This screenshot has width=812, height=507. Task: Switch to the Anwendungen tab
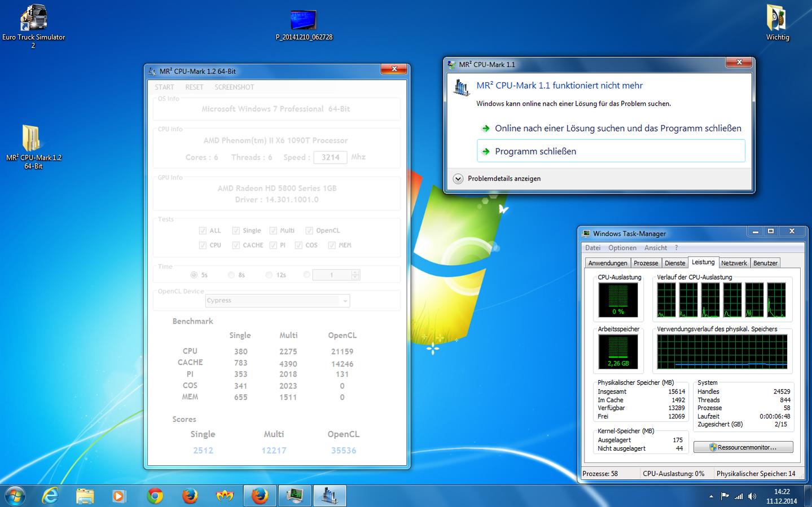(x=607, y=263)
